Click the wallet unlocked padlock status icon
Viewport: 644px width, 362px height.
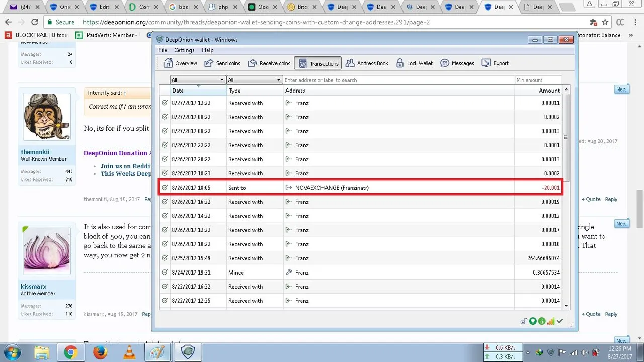(x=524, y=321)
